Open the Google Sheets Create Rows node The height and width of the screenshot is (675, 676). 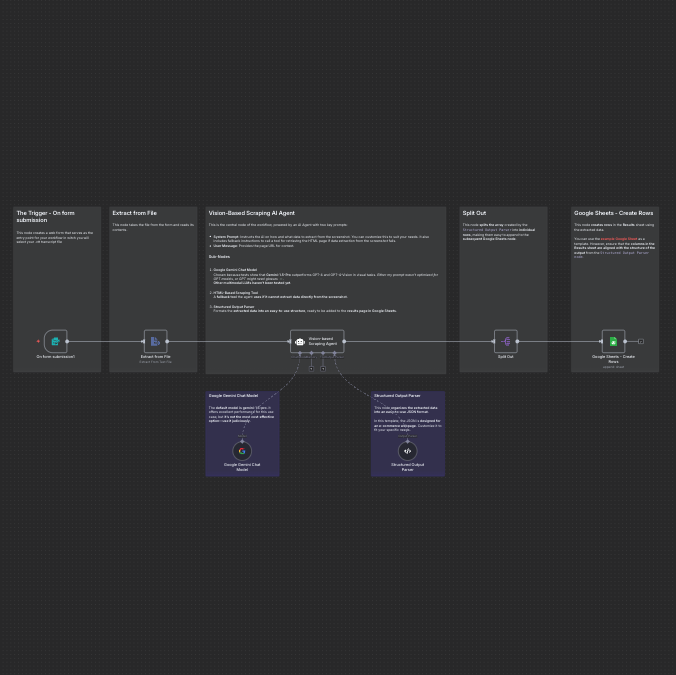pos(613,341)
